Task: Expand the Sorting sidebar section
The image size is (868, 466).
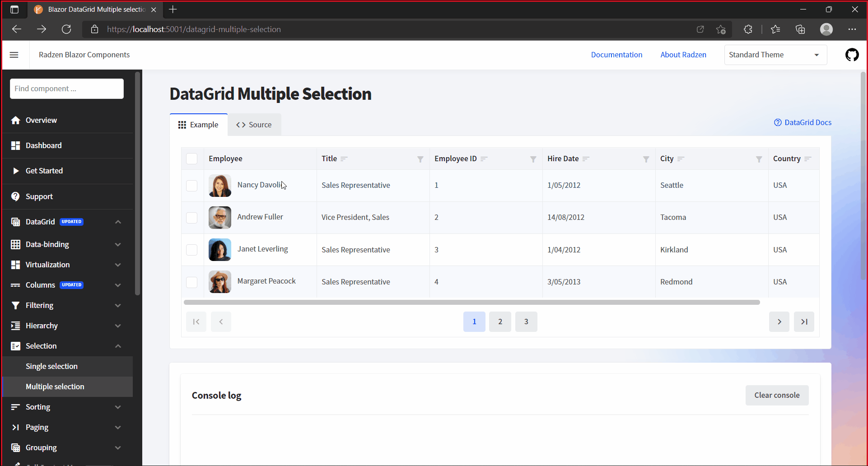Action: tap(118, 407)
